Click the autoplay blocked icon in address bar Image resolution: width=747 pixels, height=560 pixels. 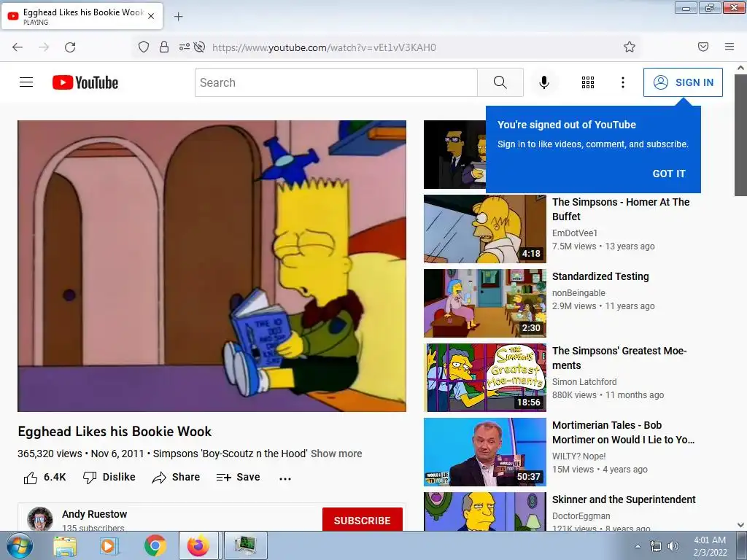click(200, 47)
